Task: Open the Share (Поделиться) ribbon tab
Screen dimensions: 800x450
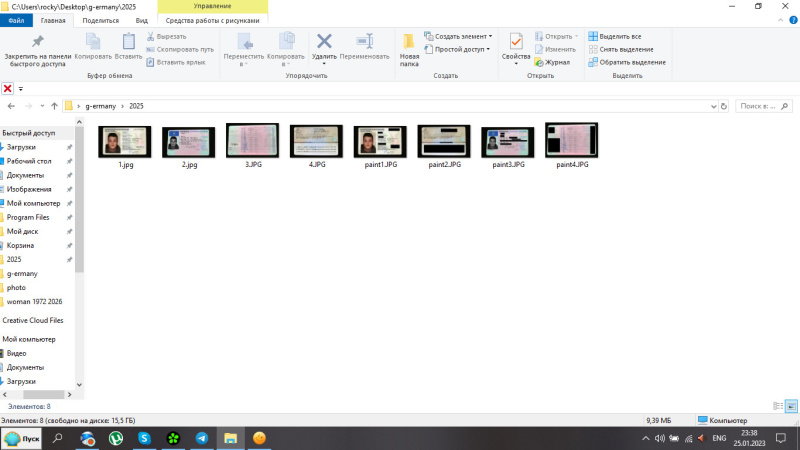Action: [99, 20]
